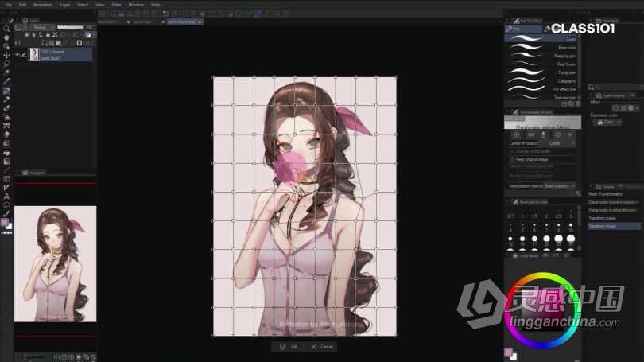Screen dimensions: 644x362
Task: Toggle Change vector width checkbox
Action: [x=512, y=151]
